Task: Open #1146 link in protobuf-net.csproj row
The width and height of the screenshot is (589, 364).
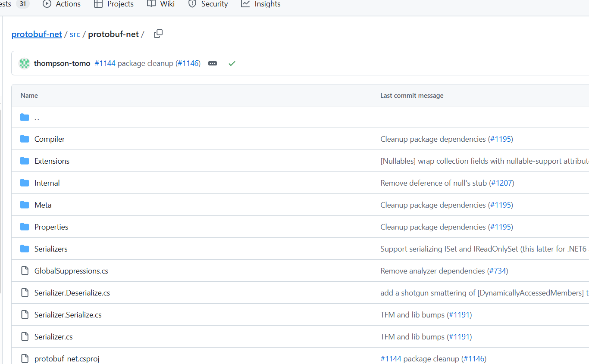Action: [474, 359]
